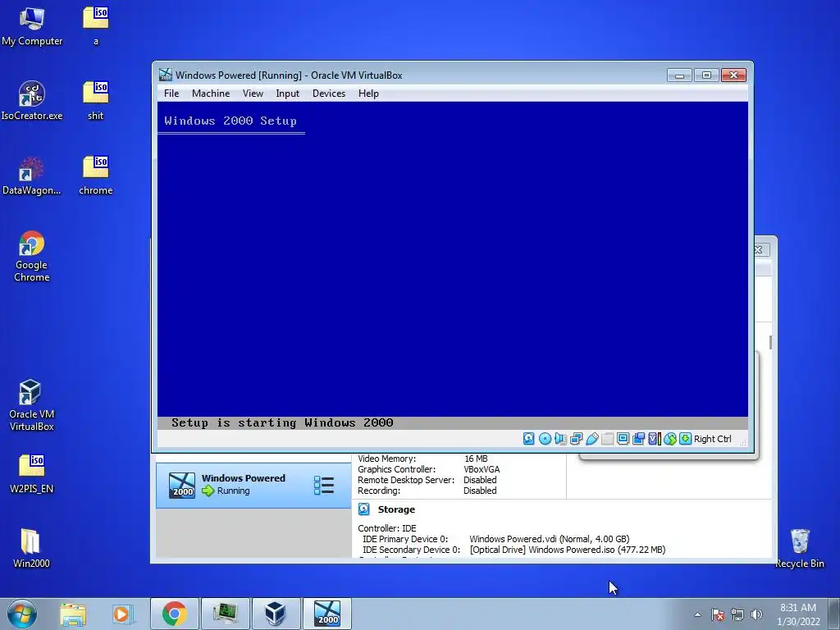Open the View menu
The height and width of the screenshot is (630, 840).
click(x=253, y=94)
